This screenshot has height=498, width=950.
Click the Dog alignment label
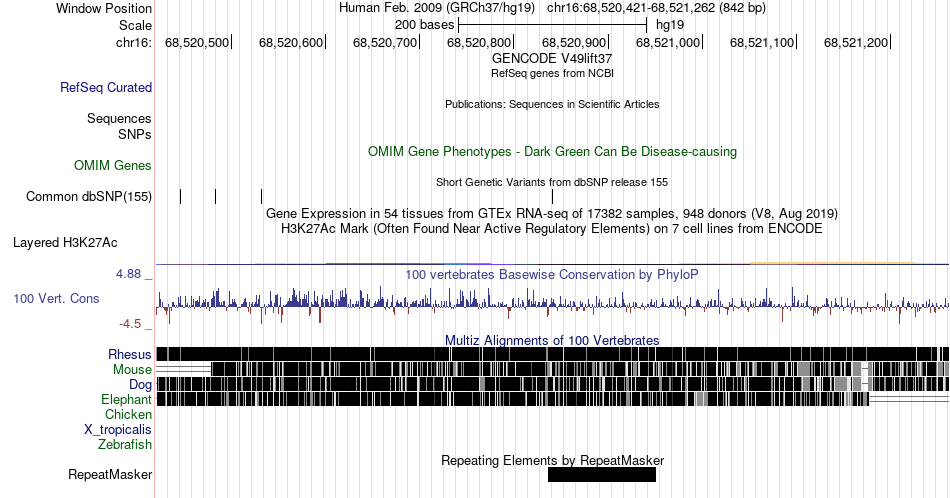(140, 385)
